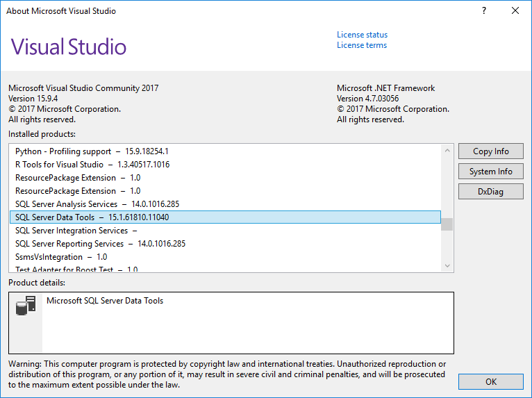
Task: Click the help question mark button
Action: coord(484,11)
